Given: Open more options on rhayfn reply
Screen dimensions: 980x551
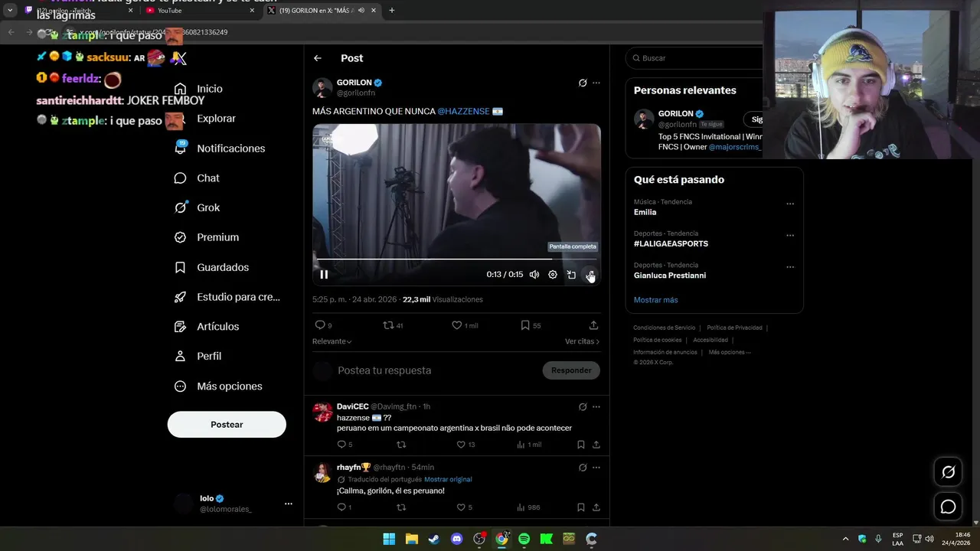Looking at the screenshot, I should [596, 467].
